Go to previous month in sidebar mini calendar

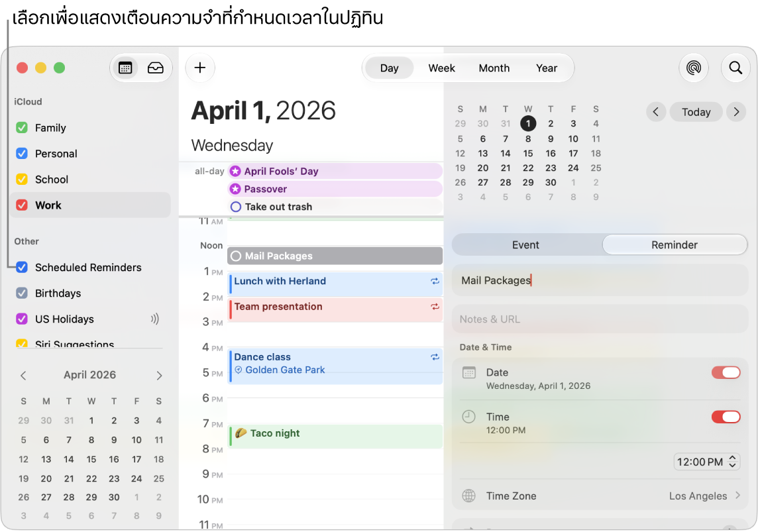click(23, 376)
